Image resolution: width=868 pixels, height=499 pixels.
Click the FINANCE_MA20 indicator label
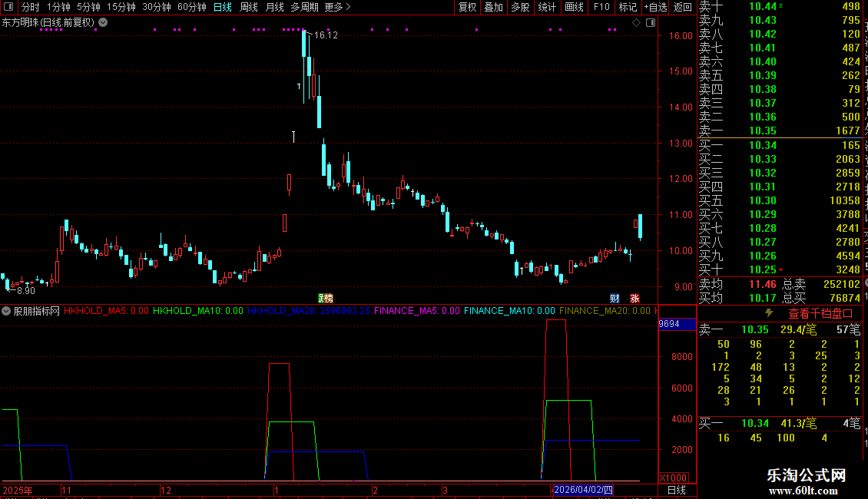point(605,311)
